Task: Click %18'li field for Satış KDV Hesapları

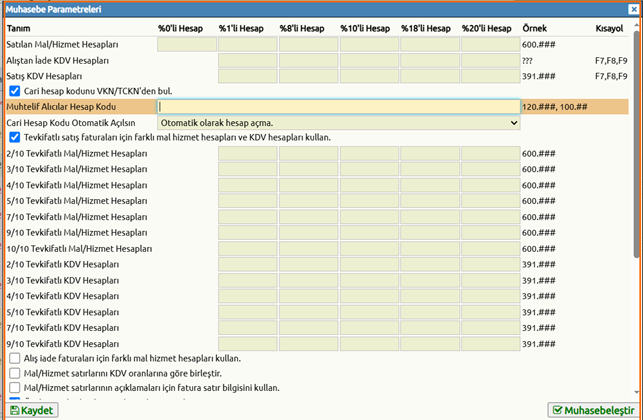Action: click(x=430, y=76)
